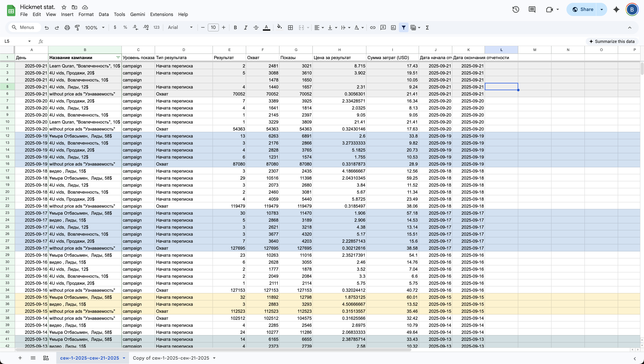Open the Arial font family dropdown
The height and width of the screenshot is (364, 644).
coord(180,28)
